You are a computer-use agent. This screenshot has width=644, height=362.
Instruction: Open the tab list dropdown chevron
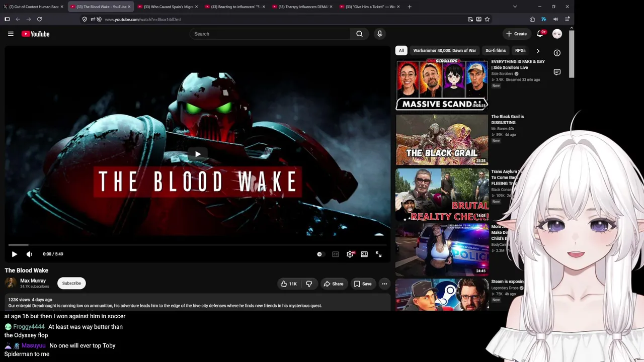point(515,7)
